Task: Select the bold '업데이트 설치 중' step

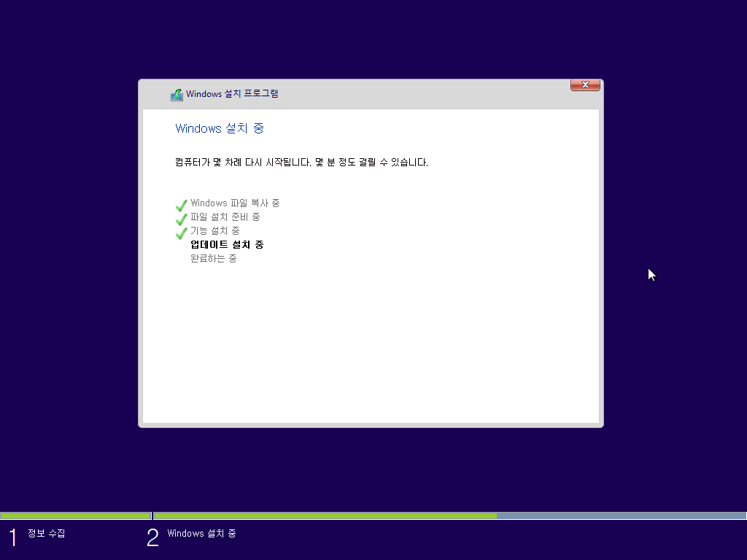Action: [227, 245]
